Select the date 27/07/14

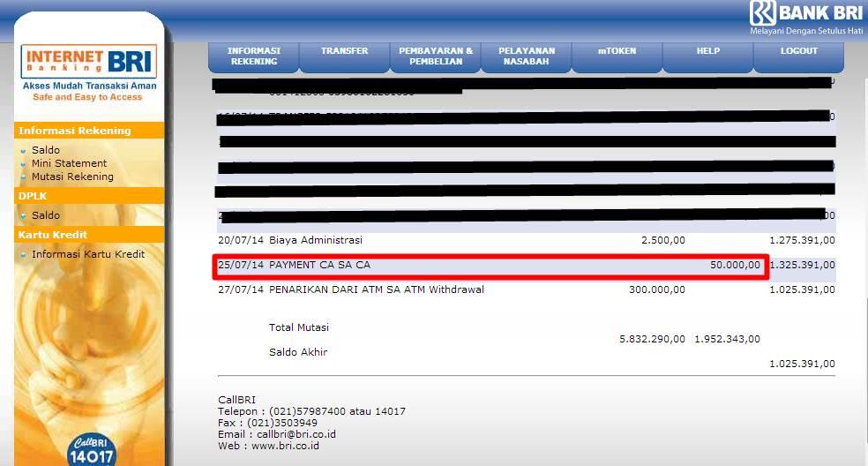pos(241,289)
